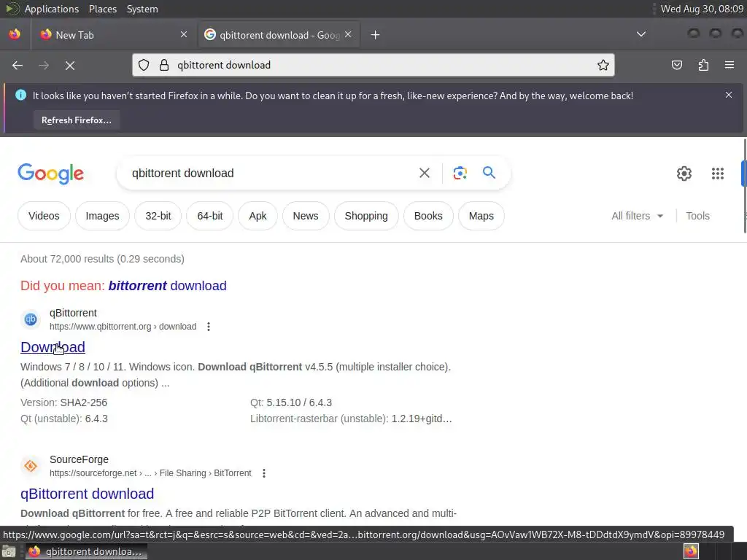Click the 'About 72,000 results' text

pyautogui.click(x=102, y=259)
